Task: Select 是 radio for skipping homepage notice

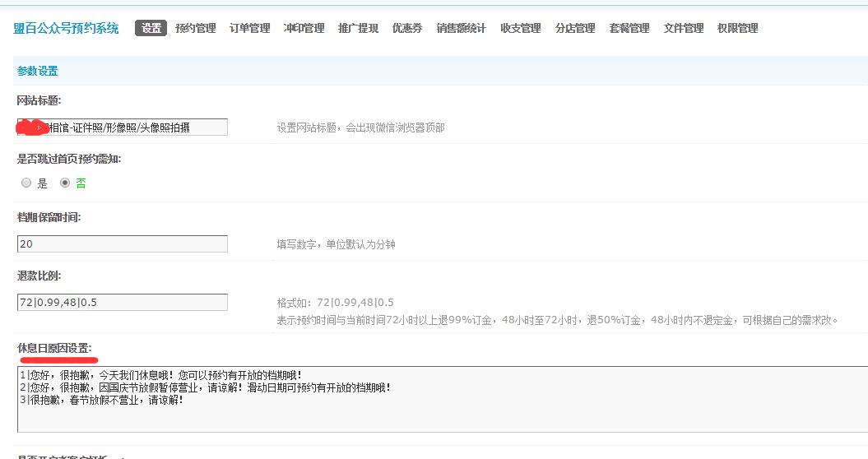Action: (x=26, y=183)
